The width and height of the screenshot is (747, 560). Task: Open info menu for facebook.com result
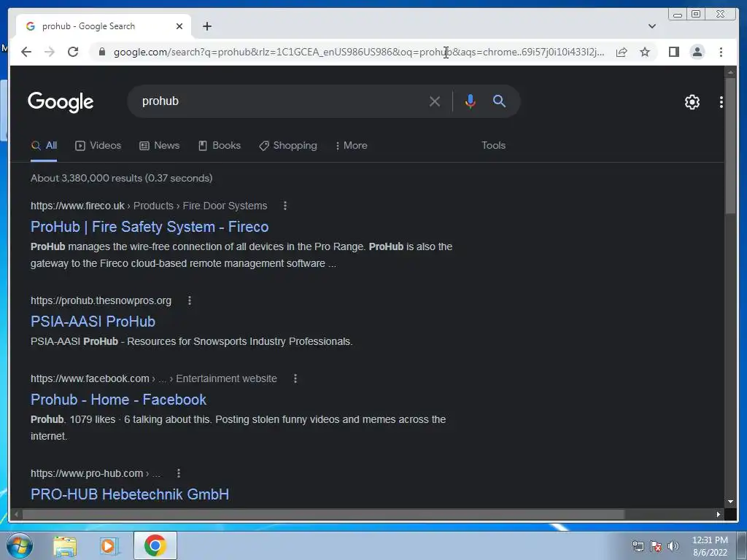(295, 378)
